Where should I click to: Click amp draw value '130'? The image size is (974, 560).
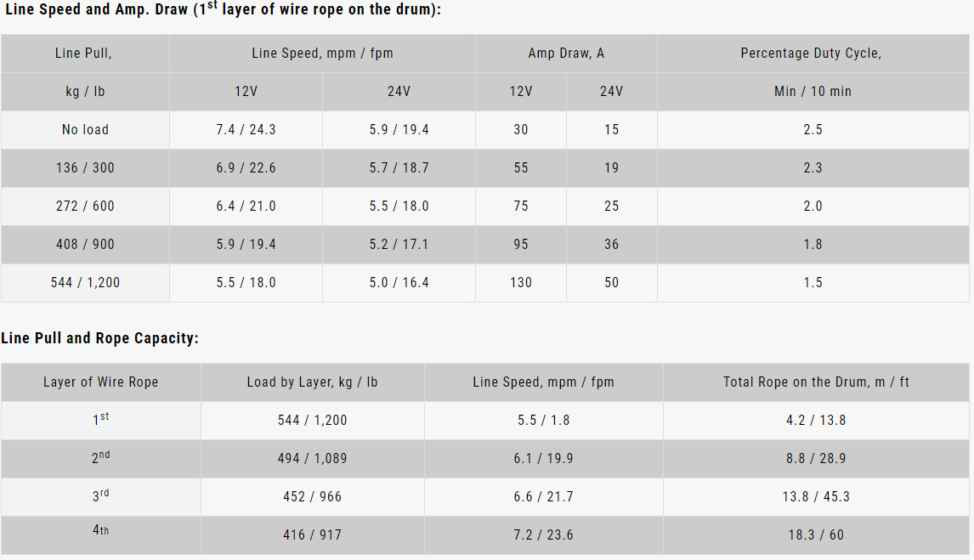click(520, 282)
